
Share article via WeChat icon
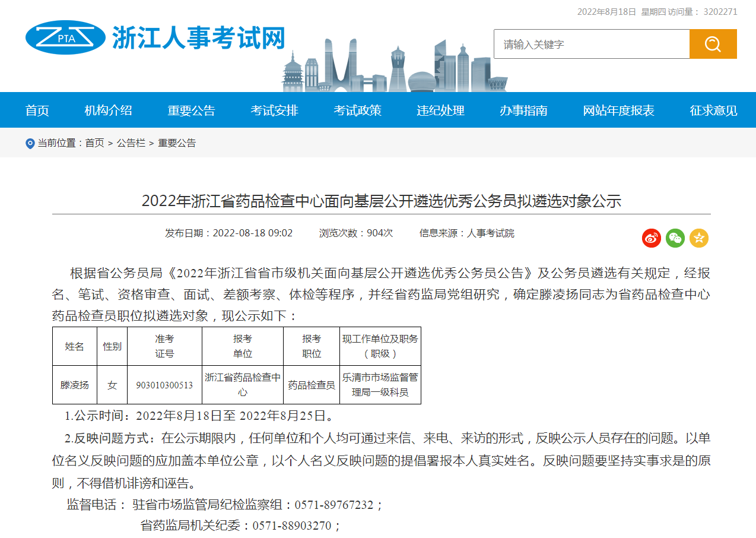pos(675,238)
